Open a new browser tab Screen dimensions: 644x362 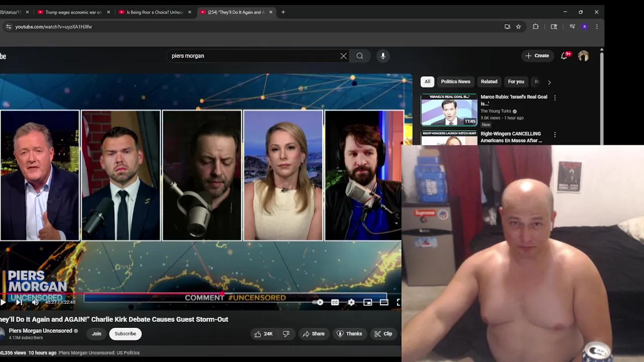[x=283, y=12]
